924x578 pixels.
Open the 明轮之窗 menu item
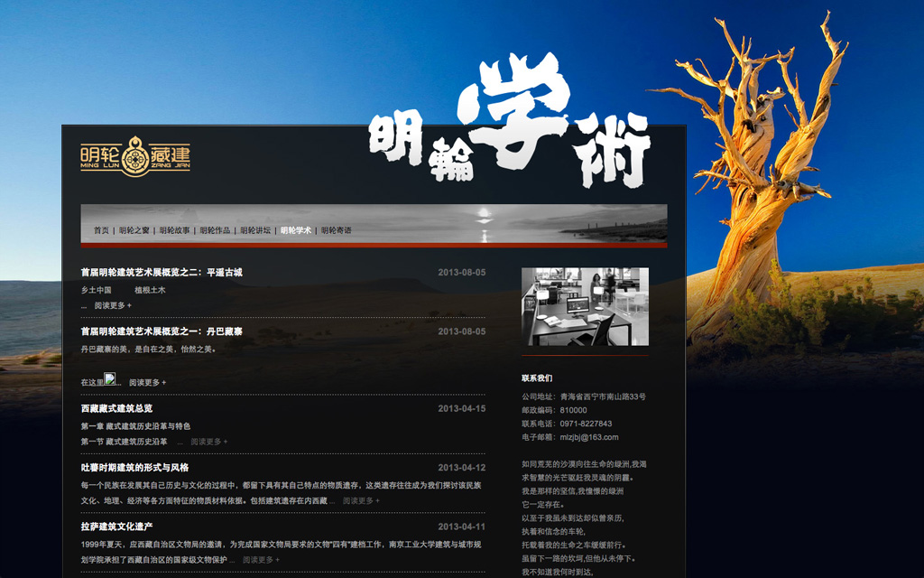134,230
